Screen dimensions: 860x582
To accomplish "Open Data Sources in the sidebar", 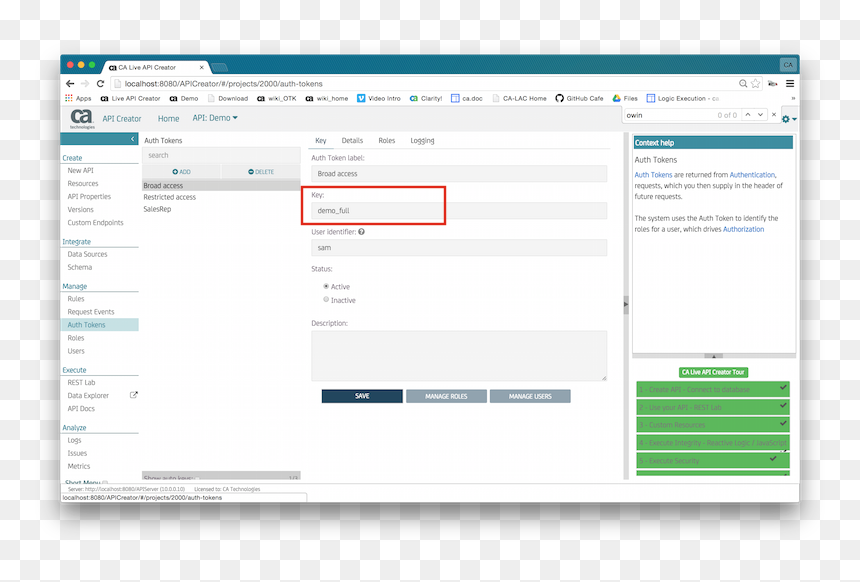I will coord(87,254).
